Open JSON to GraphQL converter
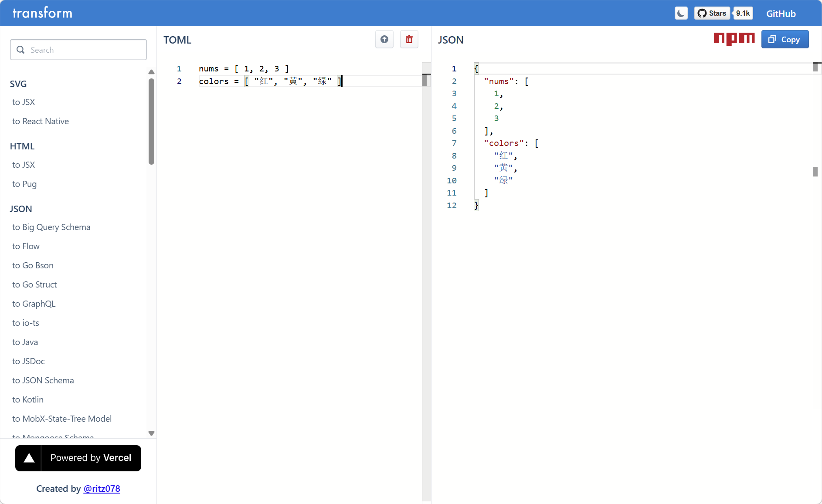Image resolution: width=822 pixels, height=504 pixels. (34, 304)
